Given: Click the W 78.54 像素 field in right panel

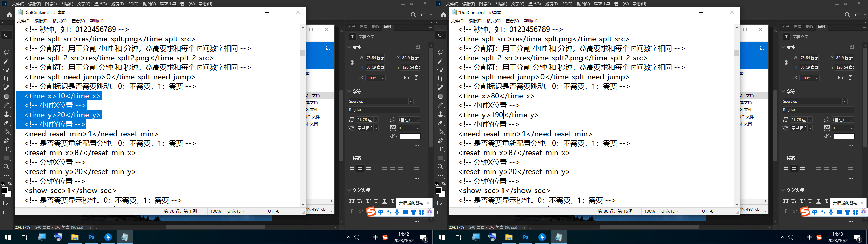Looking at the screenshot, I should pyautogui.click(x=809, y=58).
